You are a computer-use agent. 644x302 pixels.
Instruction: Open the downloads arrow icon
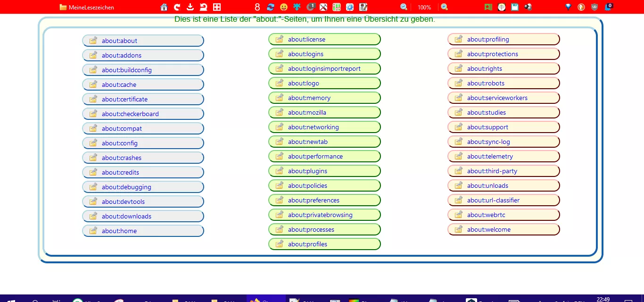[190, 7]
